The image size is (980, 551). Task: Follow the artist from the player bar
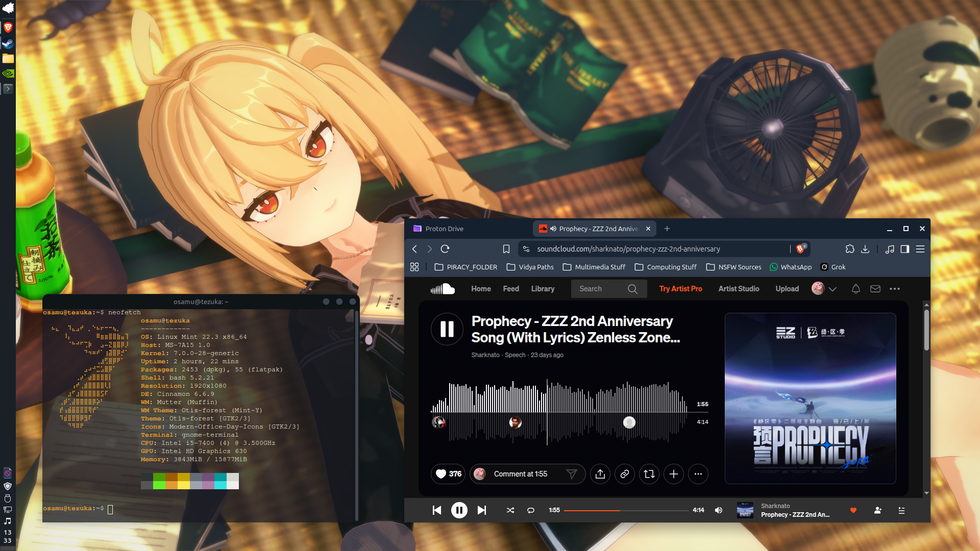(x=878, y=510)
